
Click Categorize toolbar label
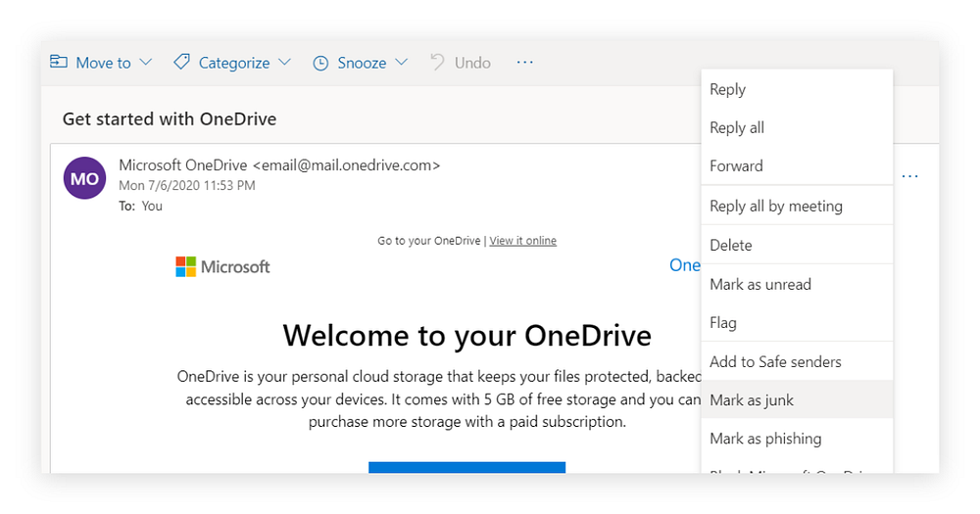point(234,63)
